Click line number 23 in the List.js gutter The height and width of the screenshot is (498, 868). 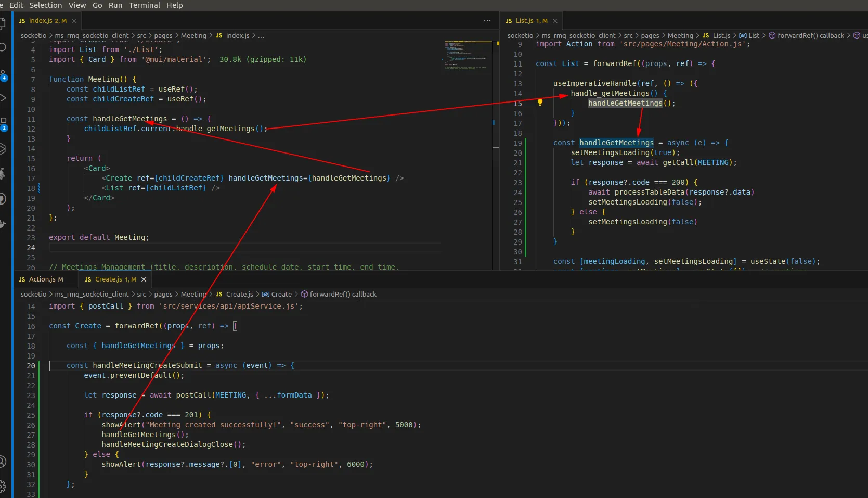click(x=517, y=183)
